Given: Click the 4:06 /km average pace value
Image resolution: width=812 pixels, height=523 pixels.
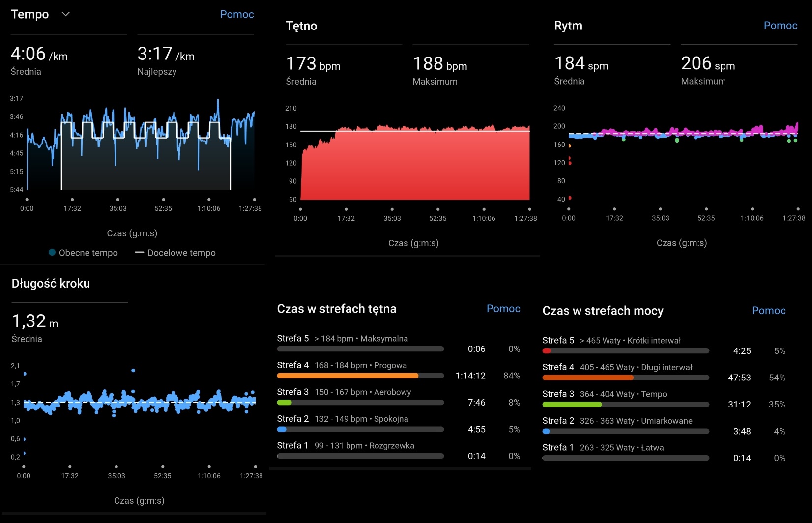Looking at the screenshot, I should [x=39, y=54].
